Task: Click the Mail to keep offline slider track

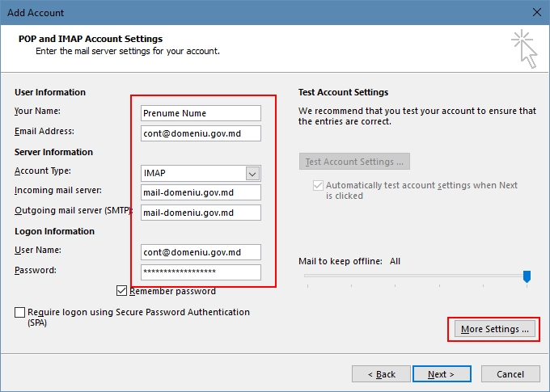Action: tap(412, 276)
